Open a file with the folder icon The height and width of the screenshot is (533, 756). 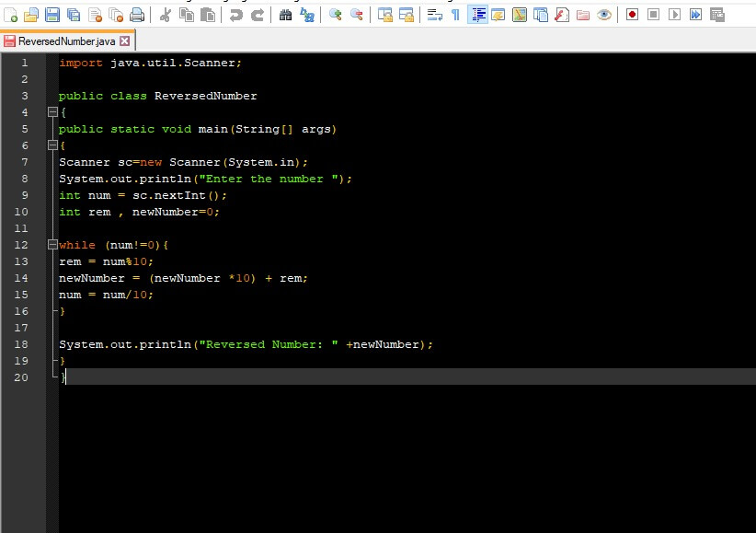coord(31,15)
